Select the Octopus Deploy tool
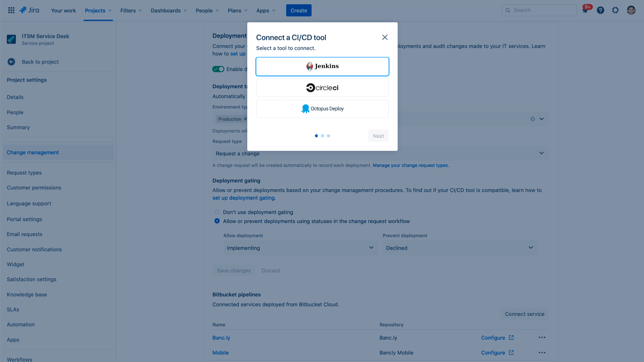 pos(322,108)
